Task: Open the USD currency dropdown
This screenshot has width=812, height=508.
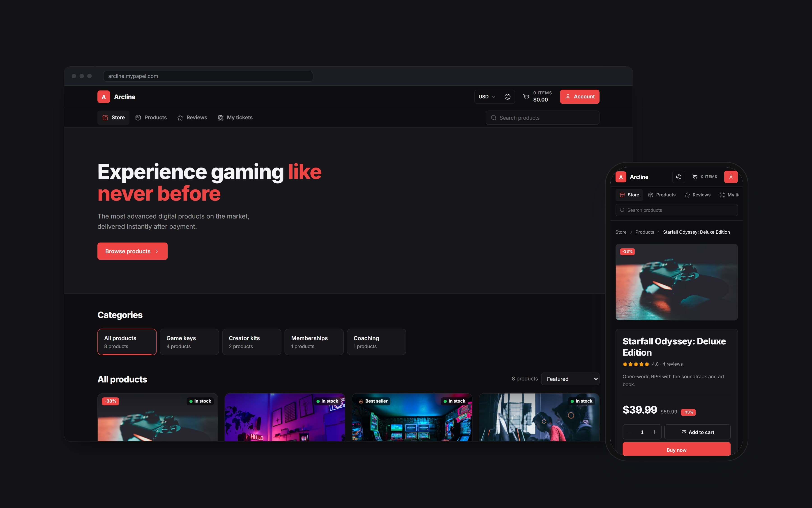Action: [x=487, y=97]
